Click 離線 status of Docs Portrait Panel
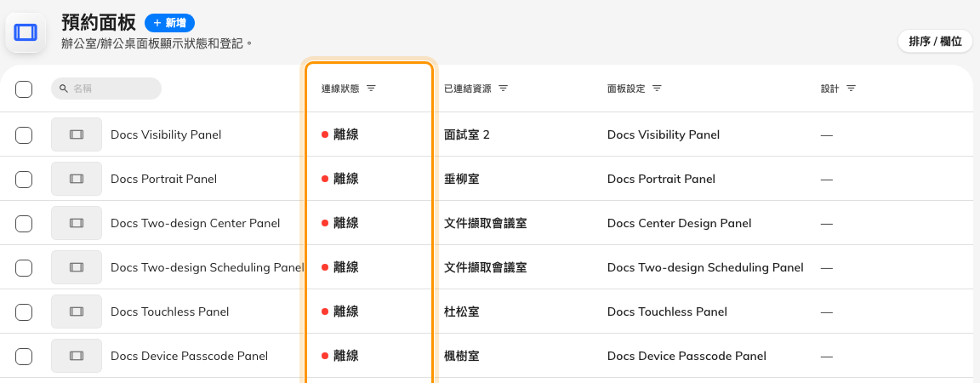This screenshot has width=980, height=383. tap(340, 179)
